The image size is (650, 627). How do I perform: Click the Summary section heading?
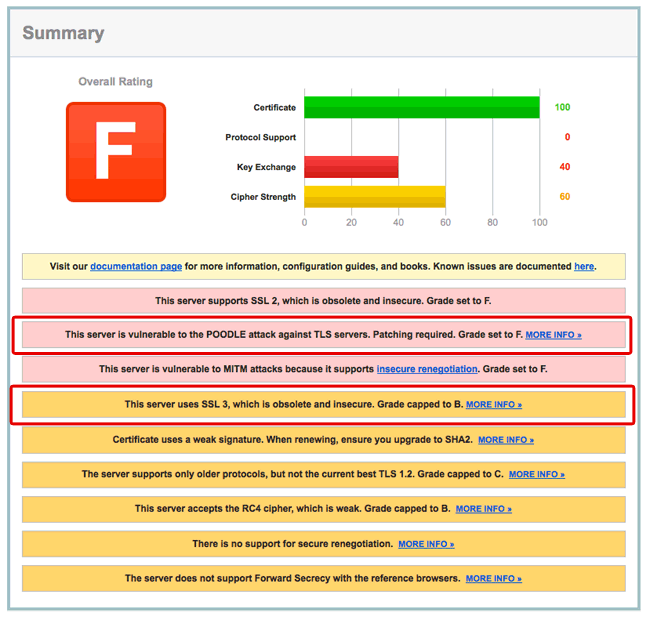(63, 33)
